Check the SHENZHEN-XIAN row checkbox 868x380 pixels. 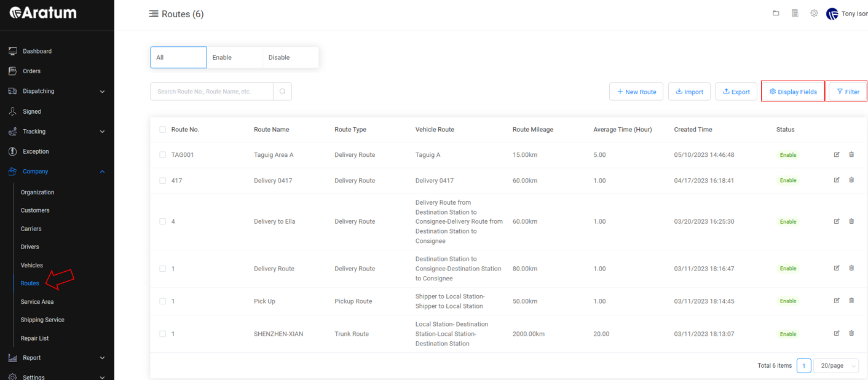(x=162, y=334)
